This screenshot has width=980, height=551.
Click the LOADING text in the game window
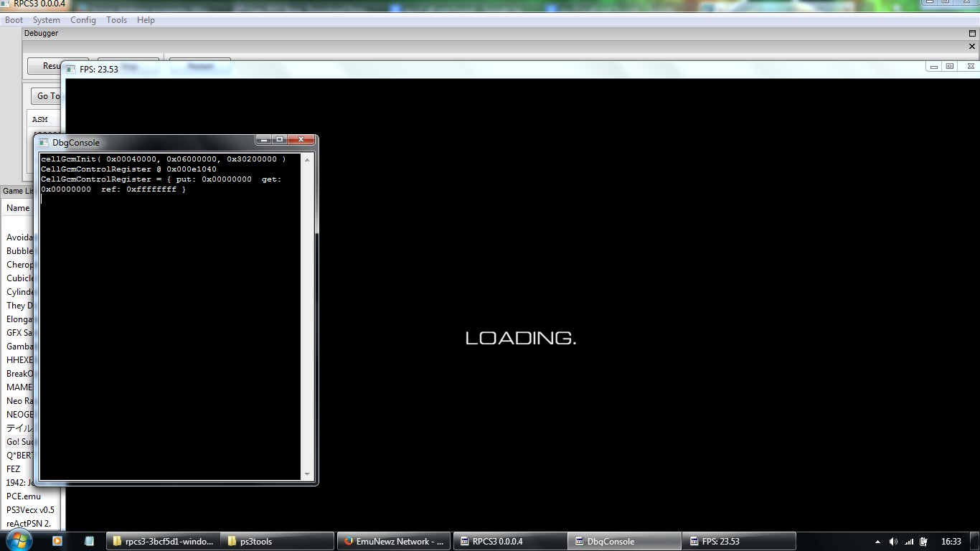click(521, 338)
